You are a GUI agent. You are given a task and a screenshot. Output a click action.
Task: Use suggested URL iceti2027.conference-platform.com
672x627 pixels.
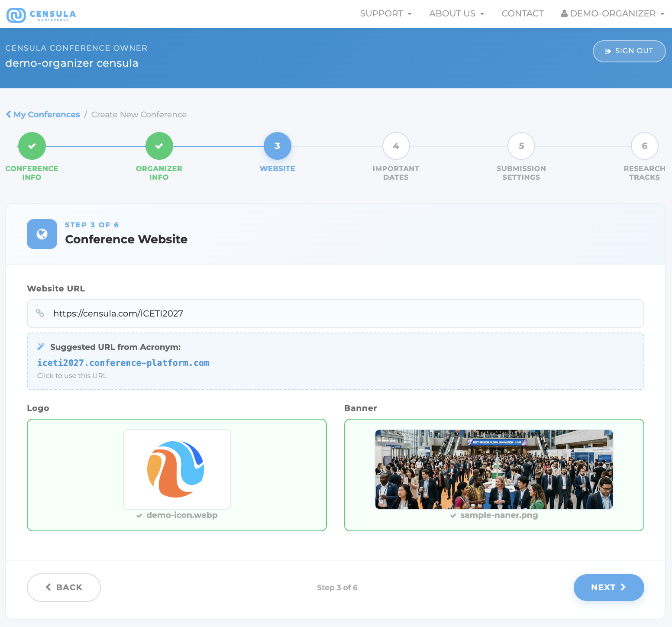click(123, 363)
